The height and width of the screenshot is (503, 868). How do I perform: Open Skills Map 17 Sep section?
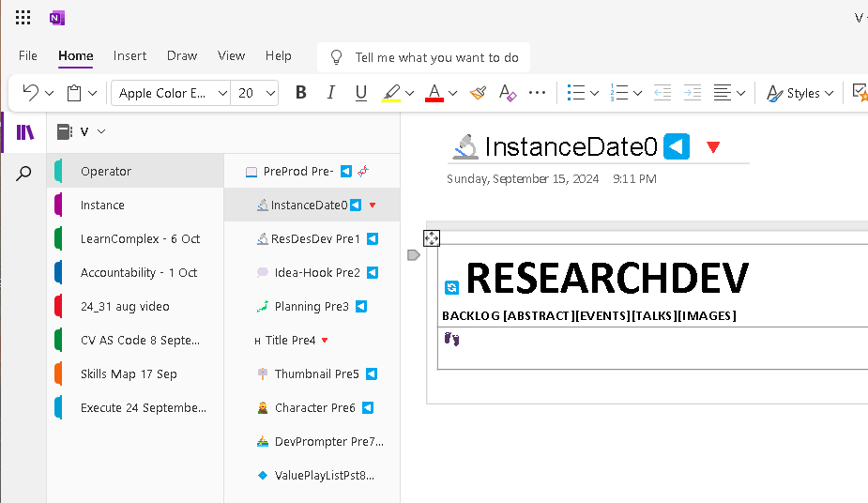tap(136, 373)
